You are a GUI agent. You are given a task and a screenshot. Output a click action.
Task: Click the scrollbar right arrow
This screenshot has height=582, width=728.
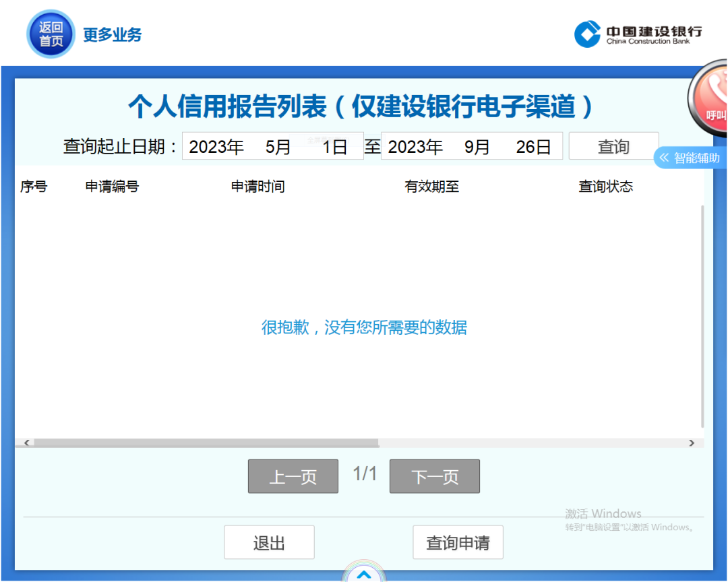click(x=692, y=443)
